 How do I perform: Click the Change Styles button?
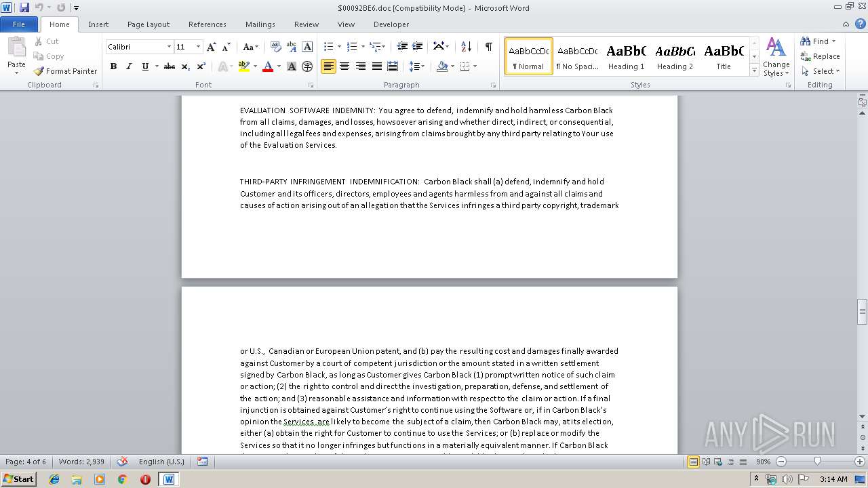click(x=776, y=57)
